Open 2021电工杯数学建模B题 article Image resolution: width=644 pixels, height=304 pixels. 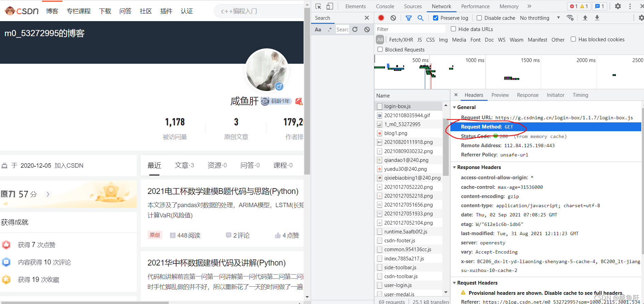223,191
